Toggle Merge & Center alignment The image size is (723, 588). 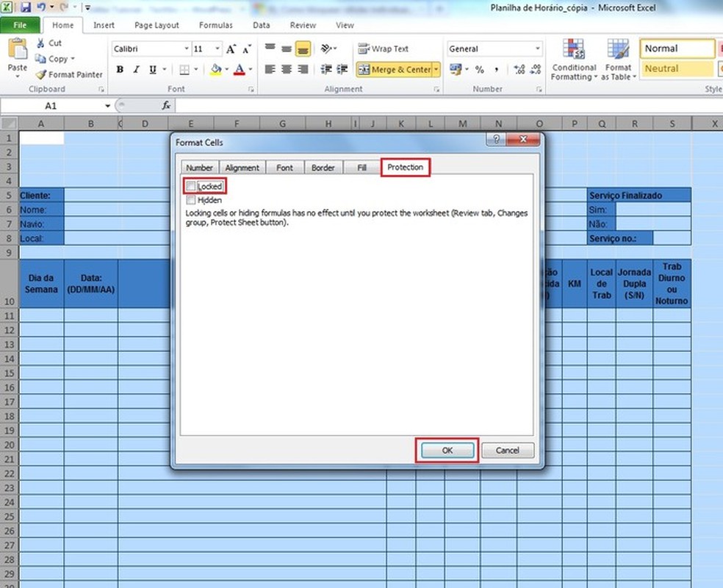pyautogui.click(x=396, y=69)
